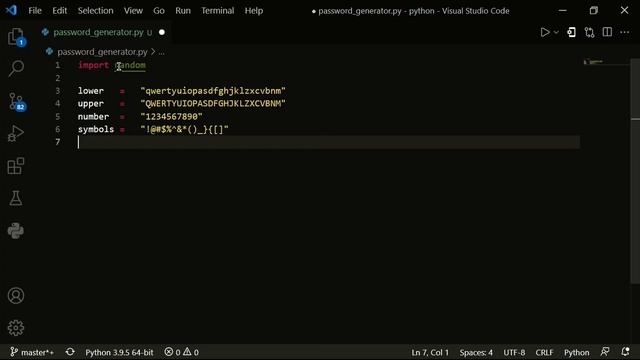The image size is (640, 360).
Task: Click the open changes icon in editor toolbar
Action: click(571, 32)
